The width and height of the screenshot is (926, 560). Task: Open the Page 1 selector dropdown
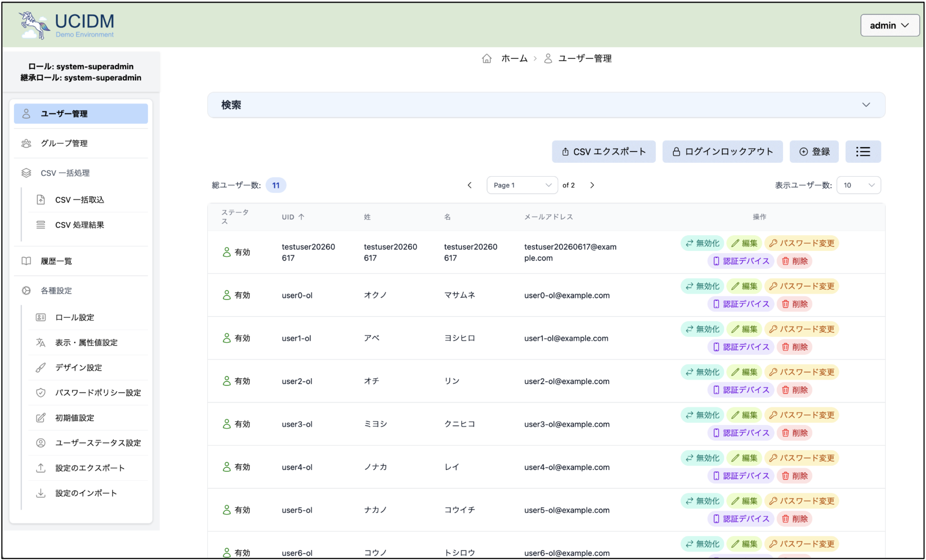522,185
